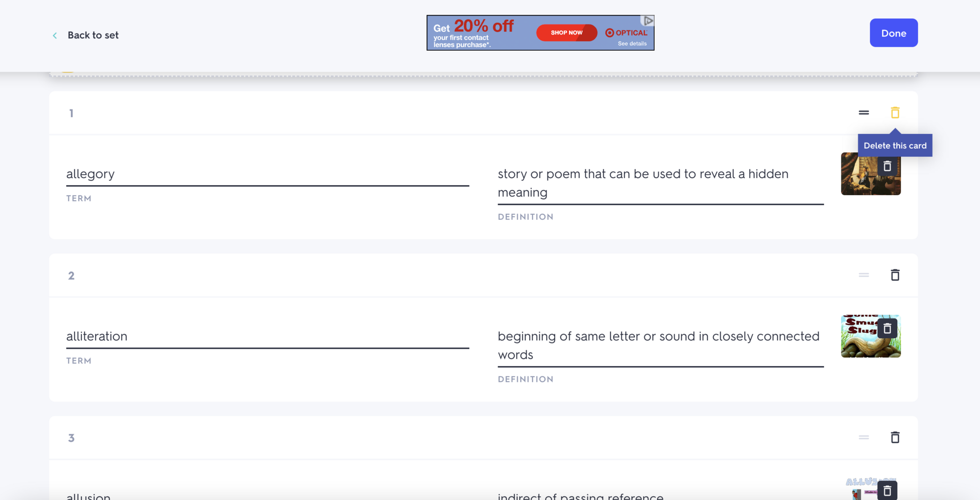This screenshot has height=500, width=980.
Task: Click the ad choices icon on banner
Action: [x=648, y=21]
